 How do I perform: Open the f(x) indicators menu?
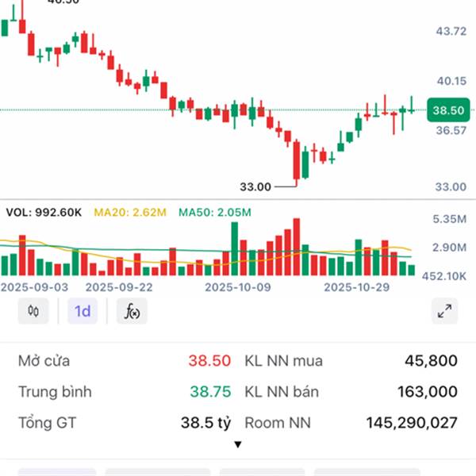point(132,311)
